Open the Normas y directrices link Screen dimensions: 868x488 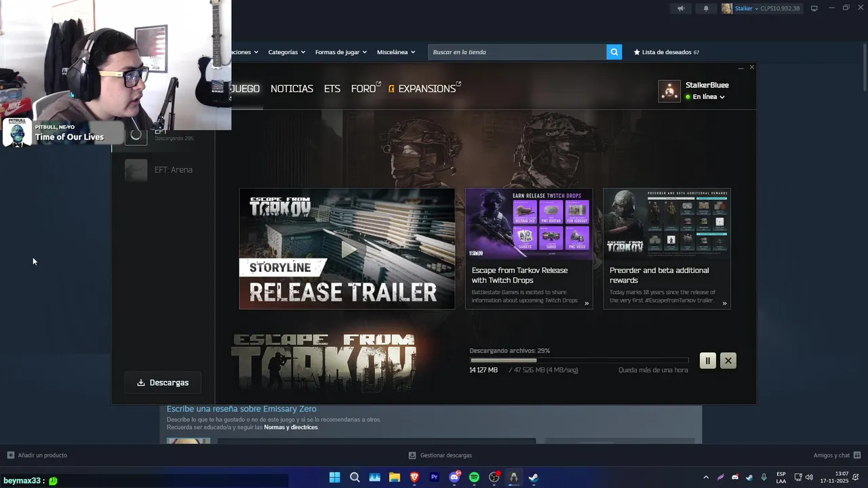tap(290, 427)
